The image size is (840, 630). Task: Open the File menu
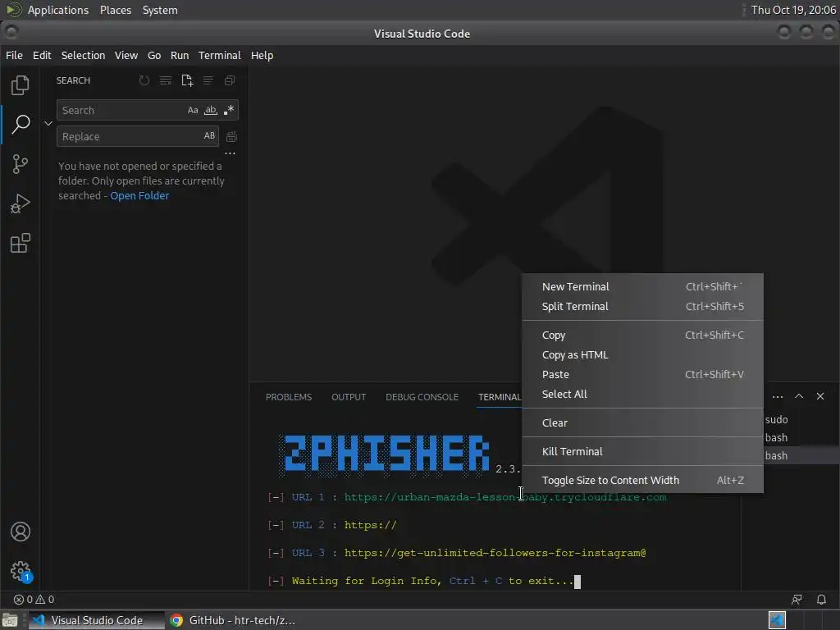click(x=15, y=55)
